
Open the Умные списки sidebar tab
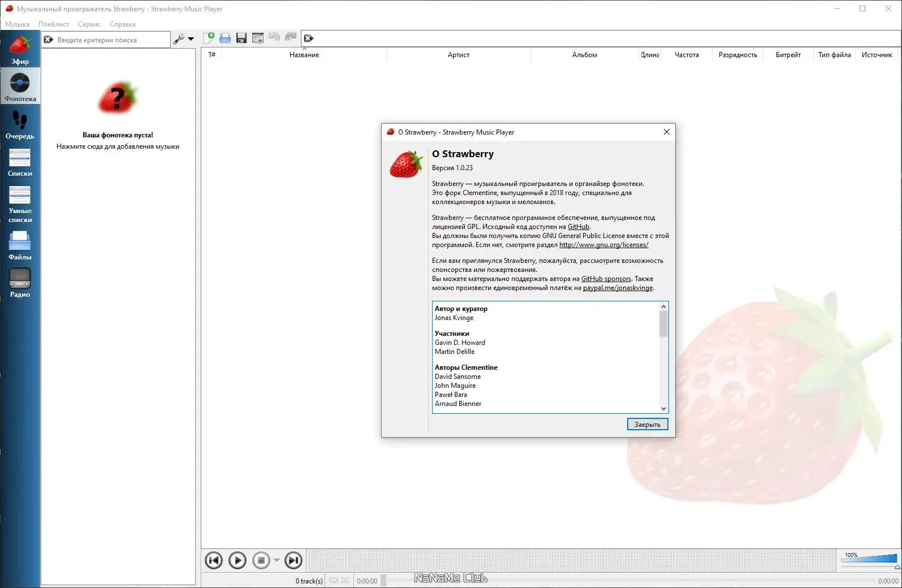click(x=20, y=203)
